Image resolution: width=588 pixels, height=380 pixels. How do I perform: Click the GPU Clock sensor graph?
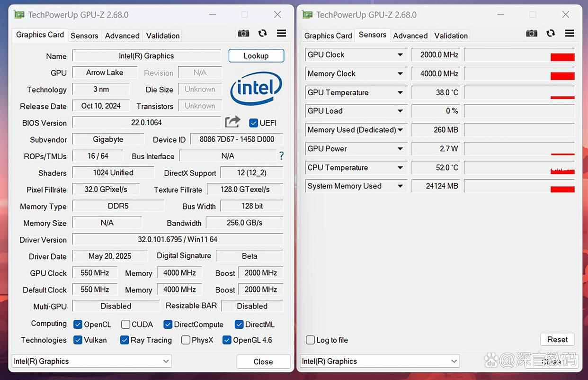tap(519, 55)
